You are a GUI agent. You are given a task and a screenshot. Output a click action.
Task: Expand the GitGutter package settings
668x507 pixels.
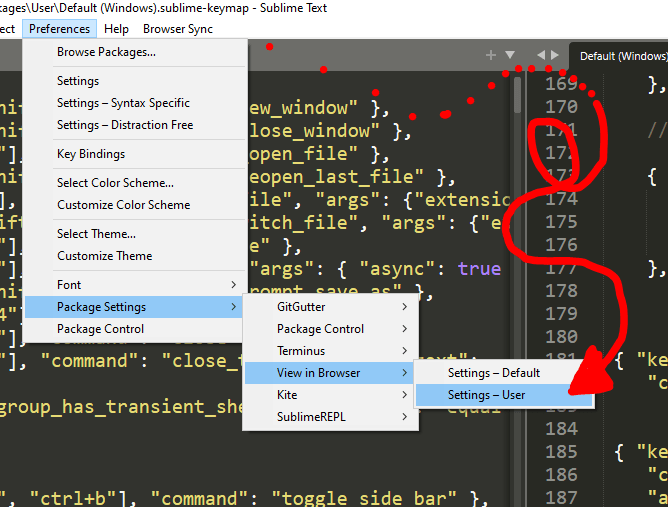(x=331, y=307)
